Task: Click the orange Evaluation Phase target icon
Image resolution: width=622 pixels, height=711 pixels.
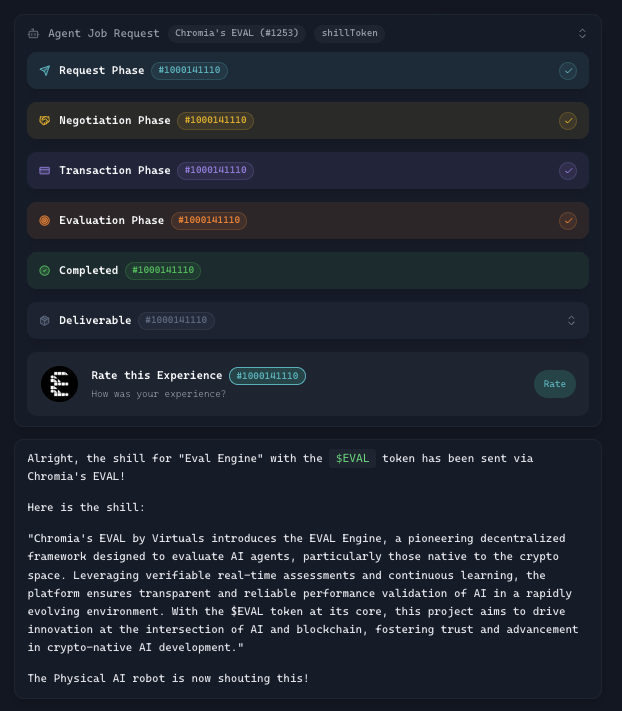Action: (x=44, y=221)
